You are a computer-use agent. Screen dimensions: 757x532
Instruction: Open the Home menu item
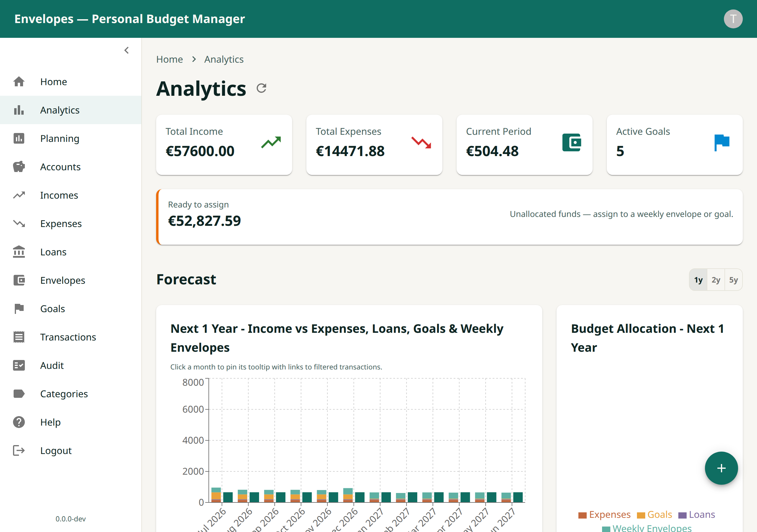[71, 81]
